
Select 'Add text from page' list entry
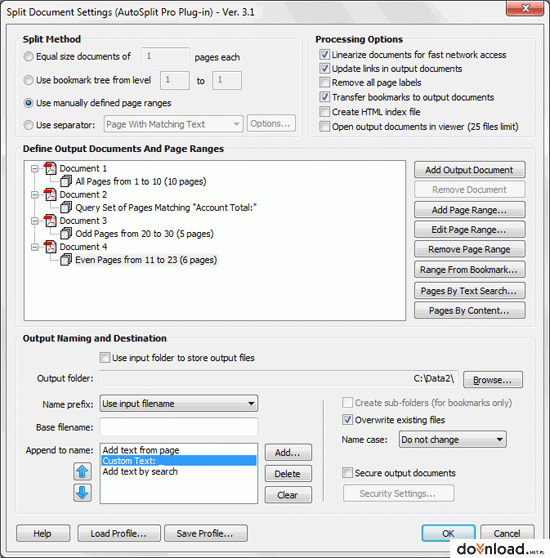(141, 450)
